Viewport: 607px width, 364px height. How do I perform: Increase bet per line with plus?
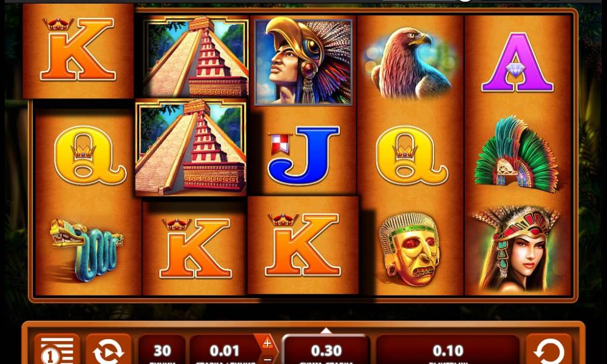(x=267, y=343)
